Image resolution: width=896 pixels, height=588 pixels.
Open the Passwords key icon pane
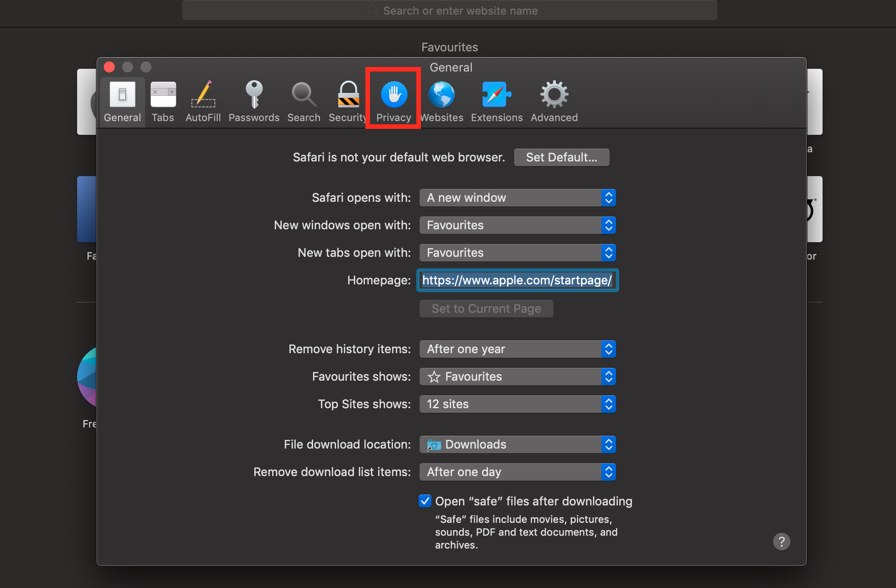point(254,101)
